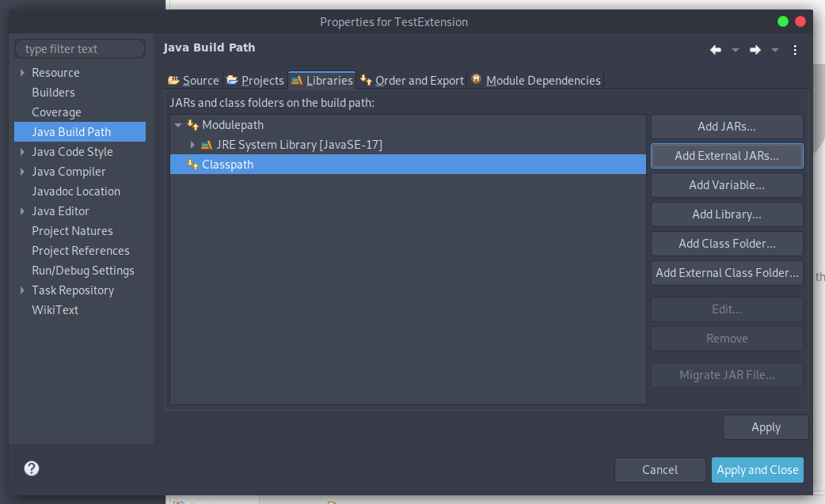This screenshot has height=504, width=825.
Task: Click the Modulepath node icon
Action: coord(192,125)
